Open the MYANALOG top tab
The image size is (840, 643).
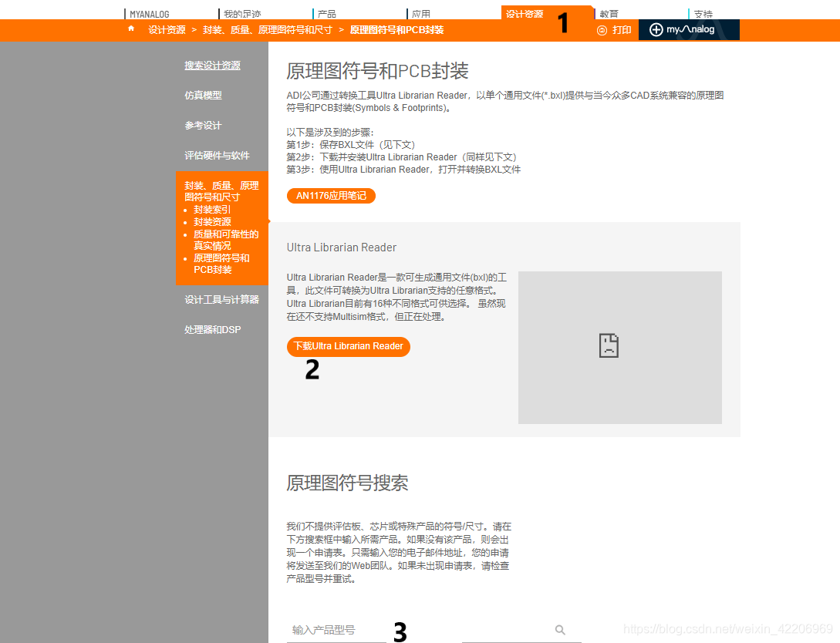150,15
